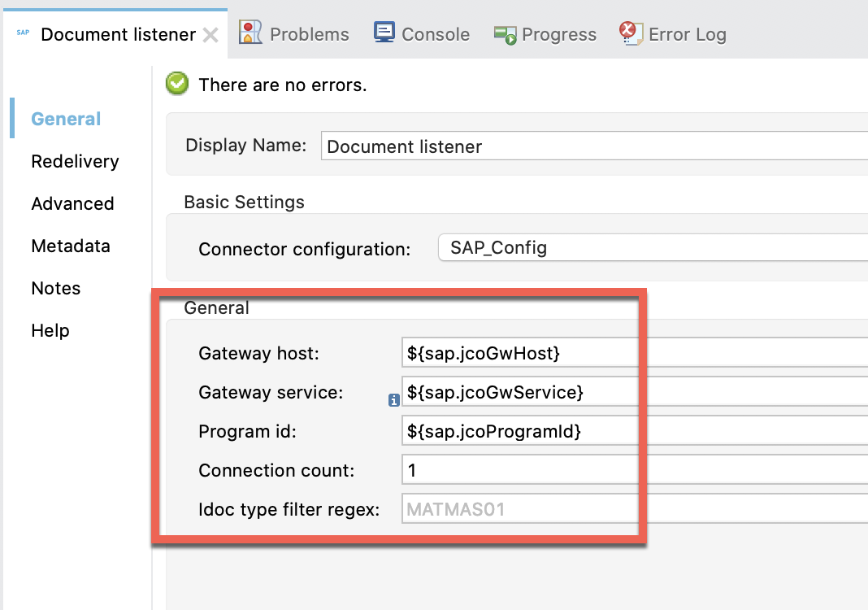Close the Document listener tab
The height and width of the screenshot is (610, 868).
[x=210, y=35]
